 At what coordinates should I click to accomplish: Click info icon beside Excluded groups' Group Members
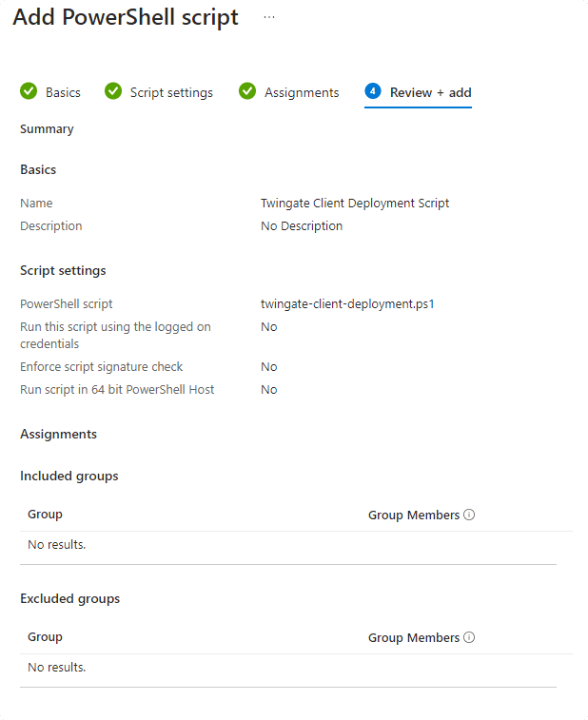[x=469, y=637]
